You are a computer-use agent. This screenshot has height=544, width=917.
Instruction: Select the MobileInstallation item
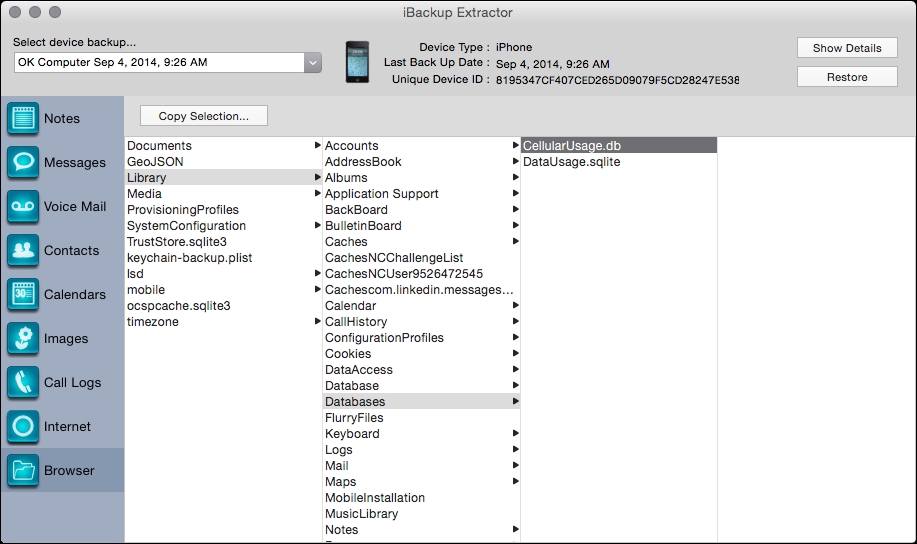(375, 498)
